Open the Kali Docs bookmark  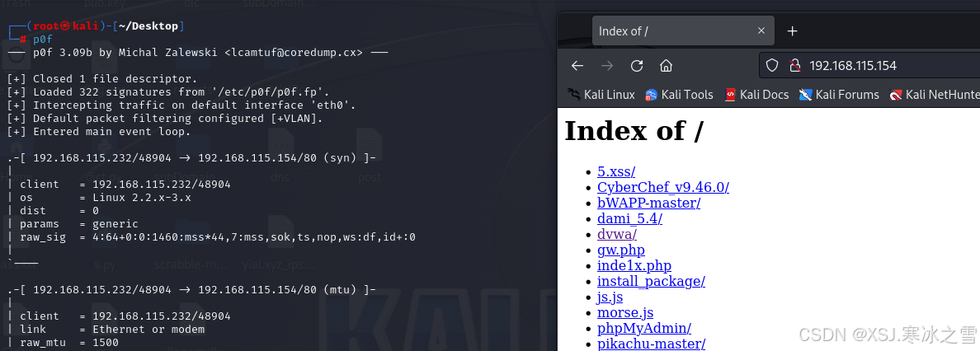click(x=756, y=95)
